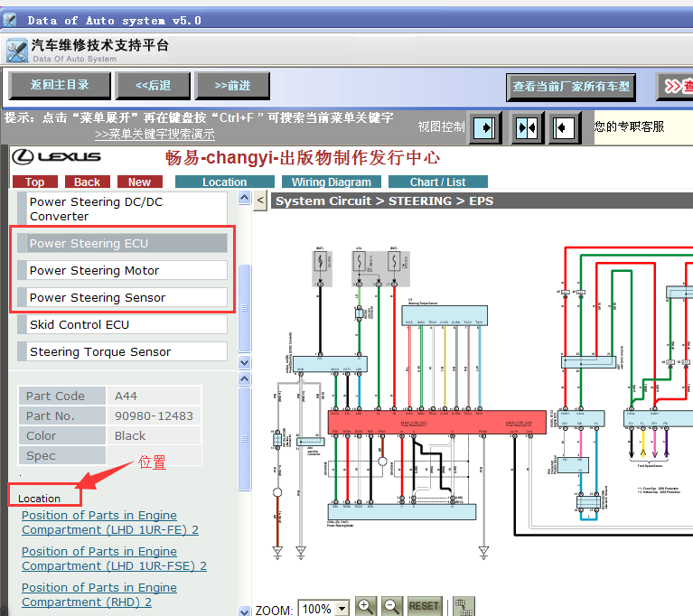Screen dimensions: 693x616
Task: Click the Part Code label cell
Action: pyautogui.click(x=61, y=396)
